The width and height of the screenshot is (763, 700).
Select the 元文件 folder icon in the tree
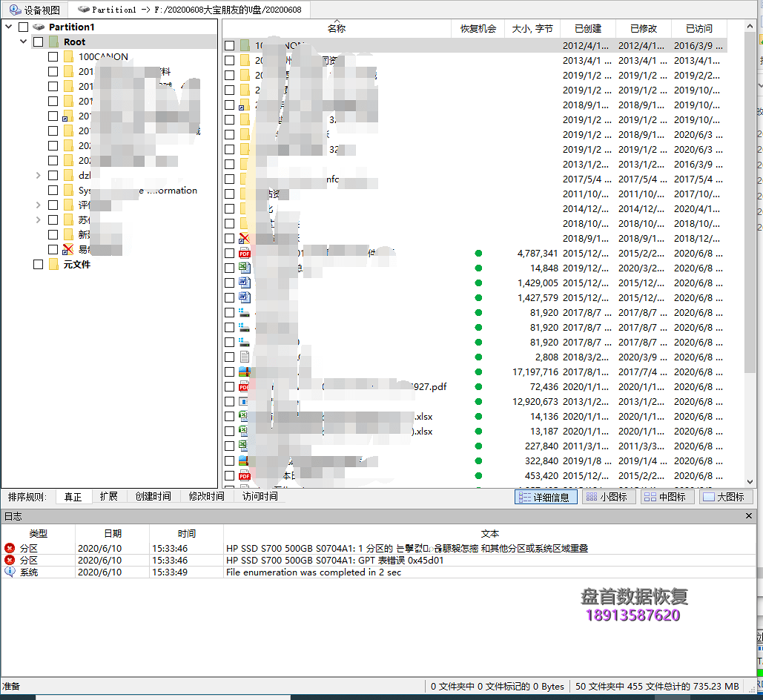coord(53,264)
